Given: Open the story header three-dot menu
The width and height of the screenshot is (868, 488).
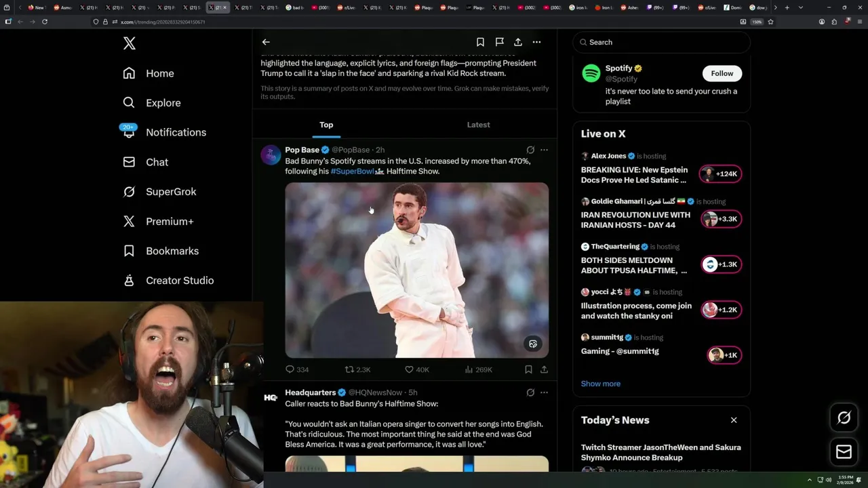Looking at the screenshot, I should point(536,42).
